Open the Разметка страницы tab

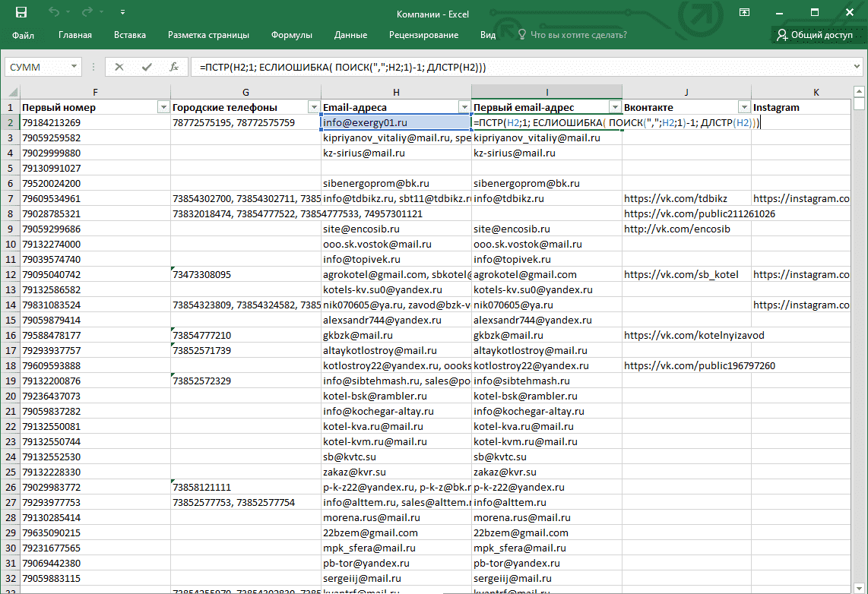pos(209,35)
